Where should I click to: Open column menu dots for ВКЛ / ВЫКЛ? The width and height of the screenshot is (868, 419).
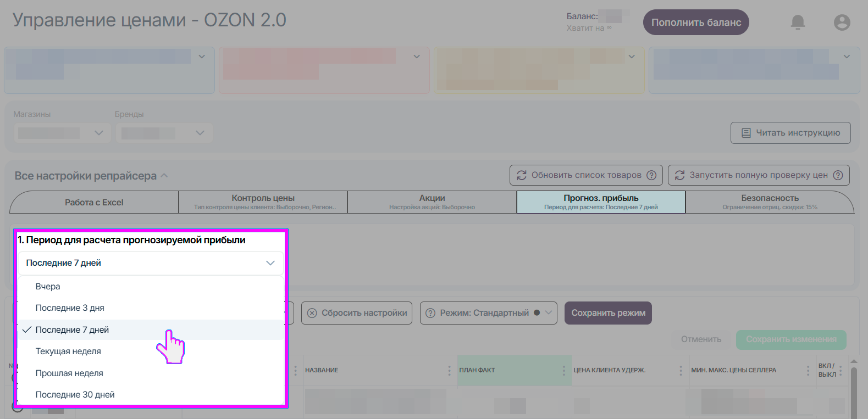[841, 370]
